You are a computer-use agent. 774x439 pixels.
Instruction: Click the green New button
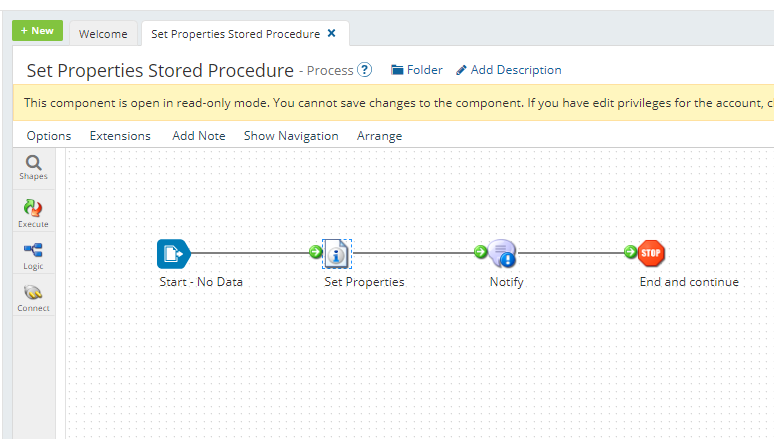[x=37, y=31]
